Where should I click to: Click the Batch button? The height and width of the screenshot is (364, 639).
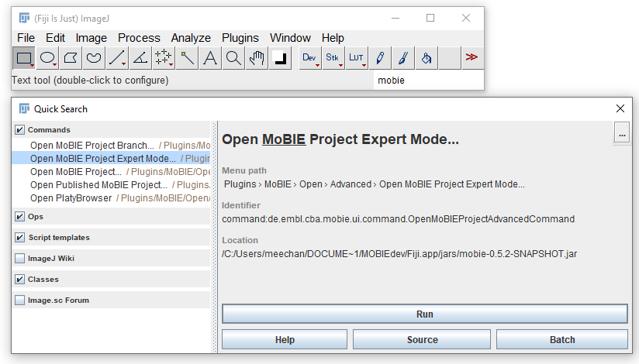point(562,339)
